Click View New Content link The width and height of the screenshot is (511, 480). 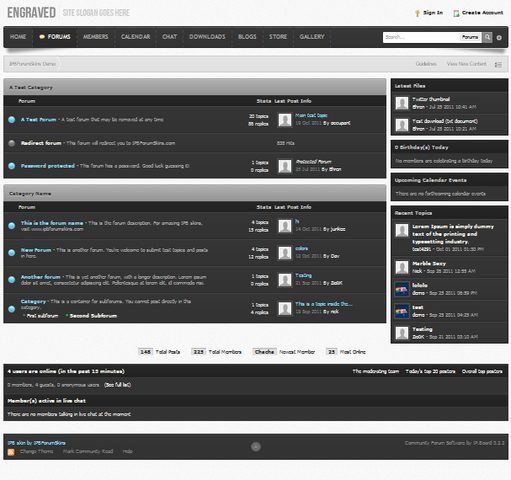pos(466,64)
